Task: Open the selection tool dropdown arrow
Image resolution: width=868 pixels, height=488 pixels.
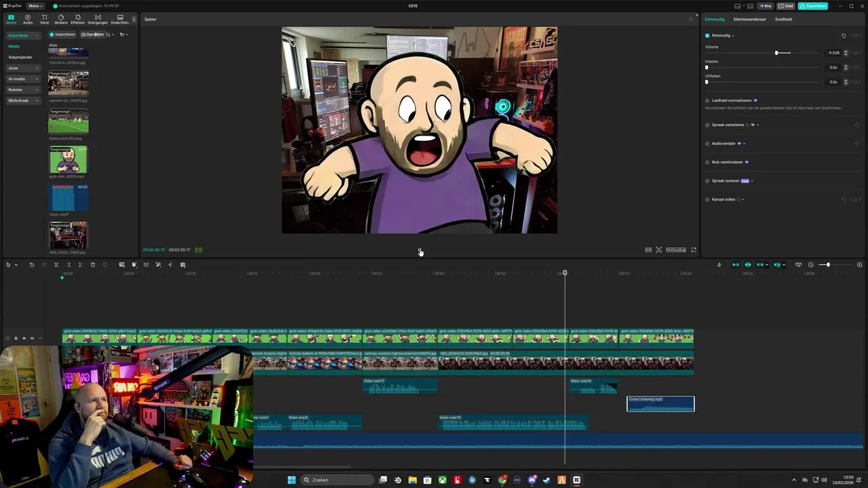Action: coord(16,265)
